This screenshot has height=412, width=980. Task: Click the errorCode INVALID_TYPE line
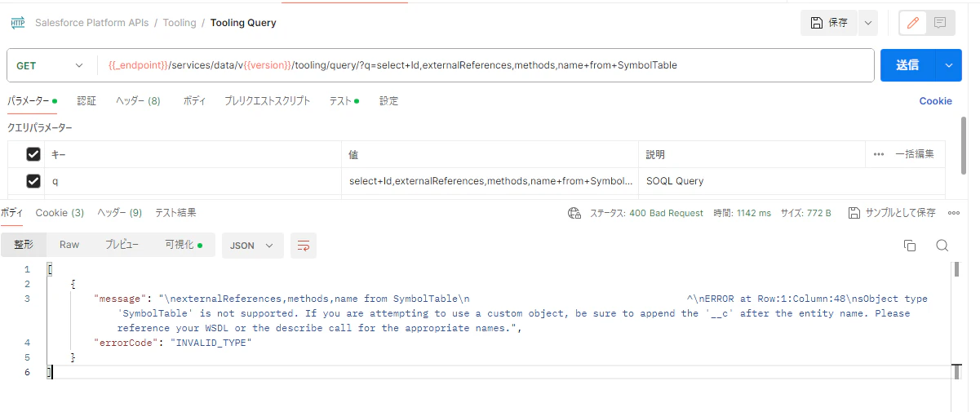(x=173, y=343)
